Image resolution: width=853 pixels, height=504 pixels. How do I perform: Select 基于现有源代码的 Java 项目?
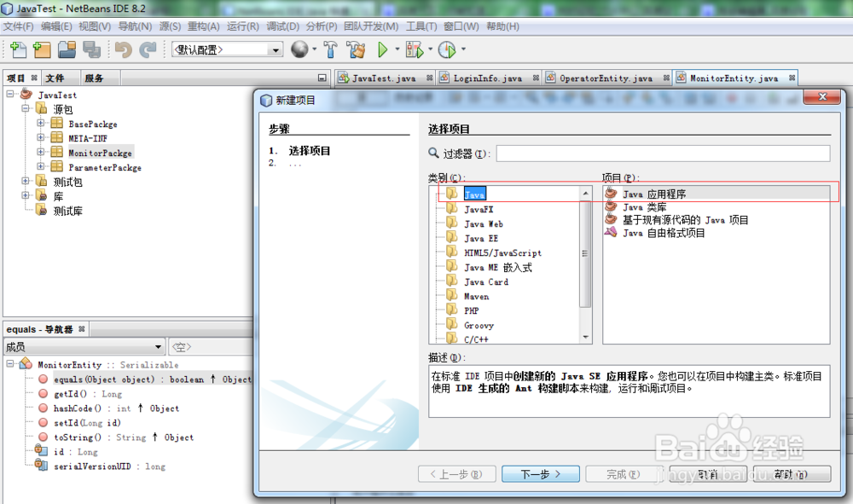coord(685,220)
